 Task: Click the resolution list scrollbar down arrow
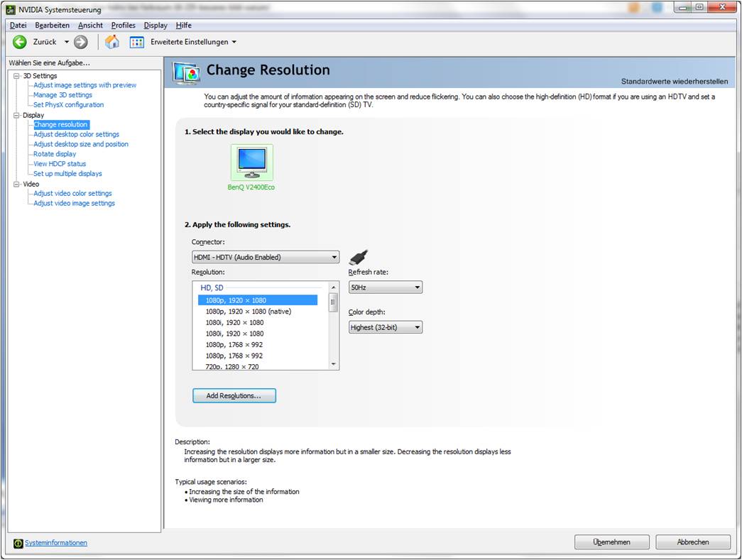[334, 364]
